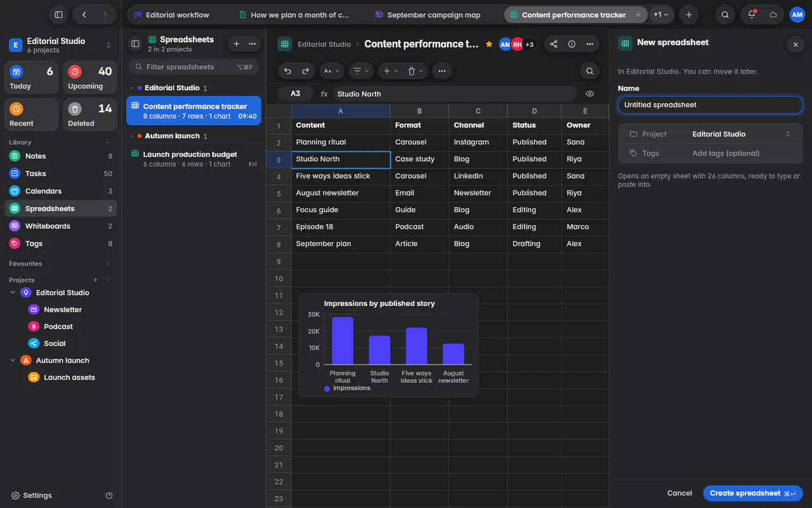
Task: Open help icon at sidebar bottom
Action: 109,495
